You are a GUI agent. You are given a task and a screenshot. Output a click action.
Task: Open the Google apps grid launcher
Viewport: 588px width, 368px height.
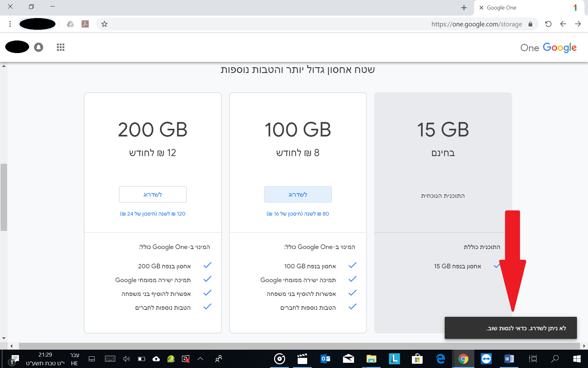pyautogui.click(x=60, y=47)
